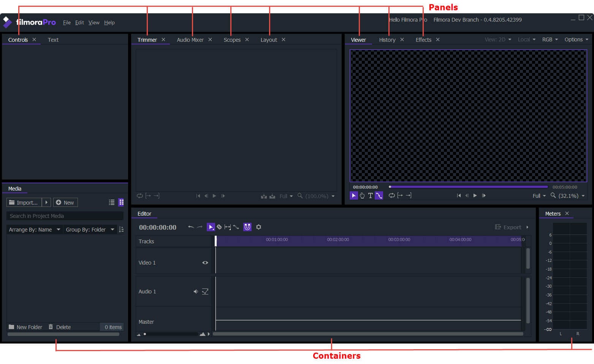This screenshot has width=594, height=364.
Task: Redo the Editor action
Action: click(x=200, y=227)
